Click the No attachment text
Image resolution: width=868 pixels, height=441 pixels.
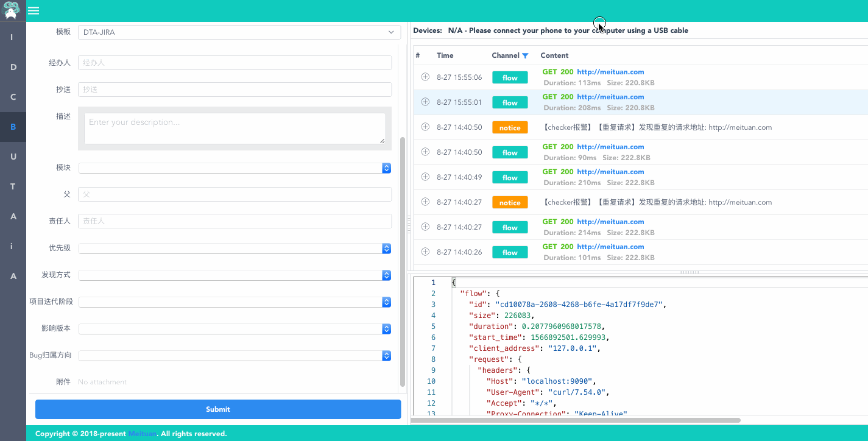coord(102,382)
